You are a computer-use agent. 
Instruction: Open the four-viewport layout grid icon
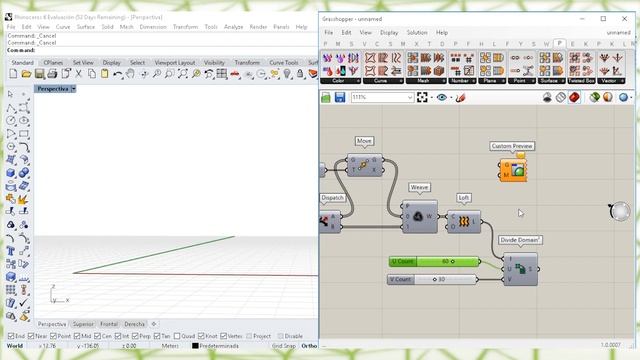coord(222,74)
